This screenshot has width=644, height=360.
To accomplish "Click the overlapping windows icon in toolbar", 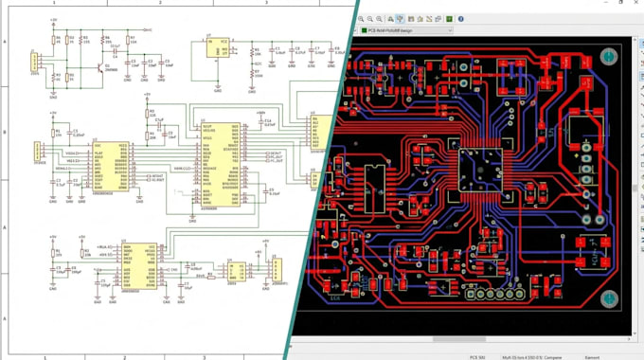I will (438, 19).
